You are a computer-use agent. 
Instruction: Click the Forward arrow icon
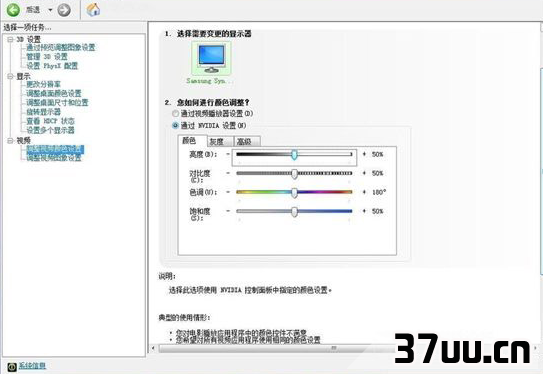tap(64, 10)
